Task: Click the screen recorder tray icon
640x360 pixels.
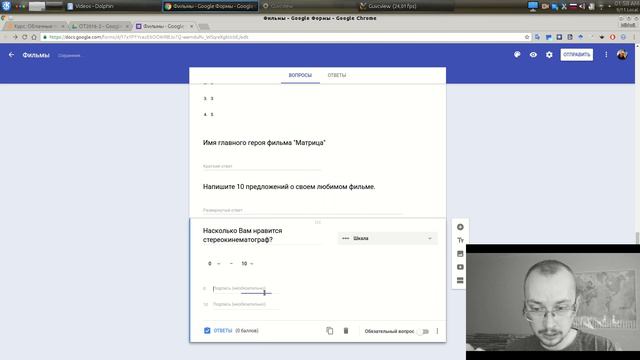Action: (545, 6)
